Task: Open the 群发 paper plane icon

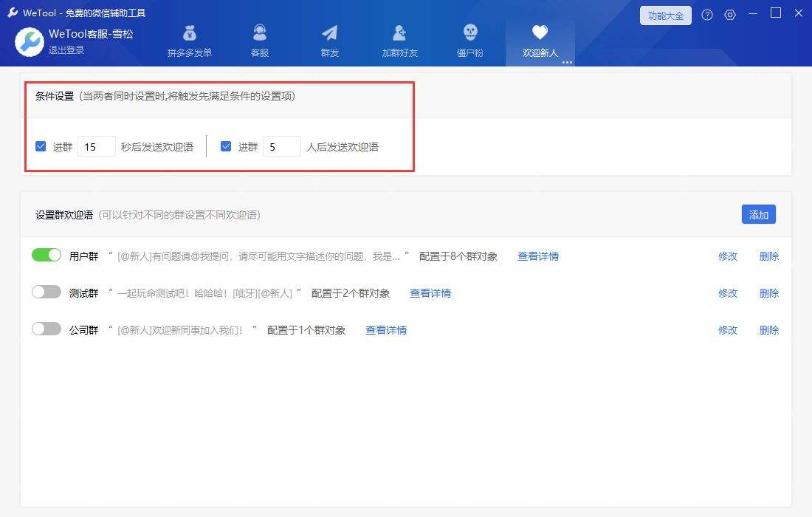Action: tap(329, 32)
